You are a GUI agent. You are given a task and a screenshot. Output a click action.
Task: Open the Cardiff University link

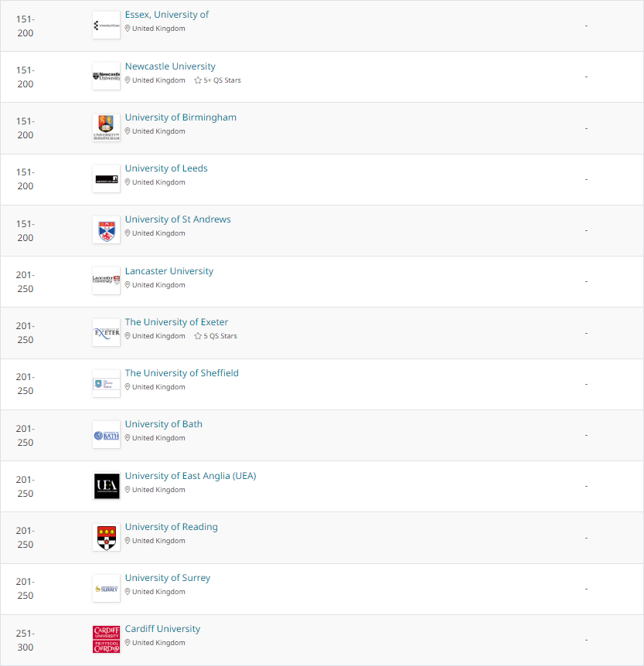pos(162,629)
